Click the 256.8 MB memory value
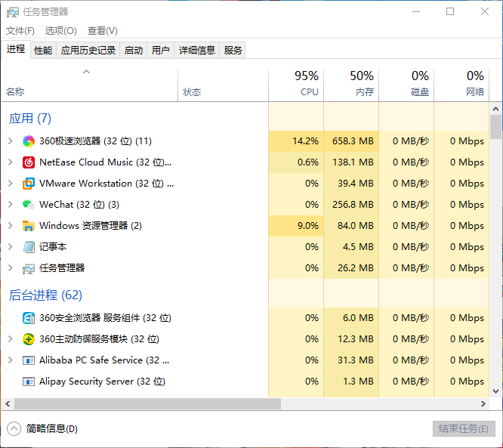 point(353,205)
